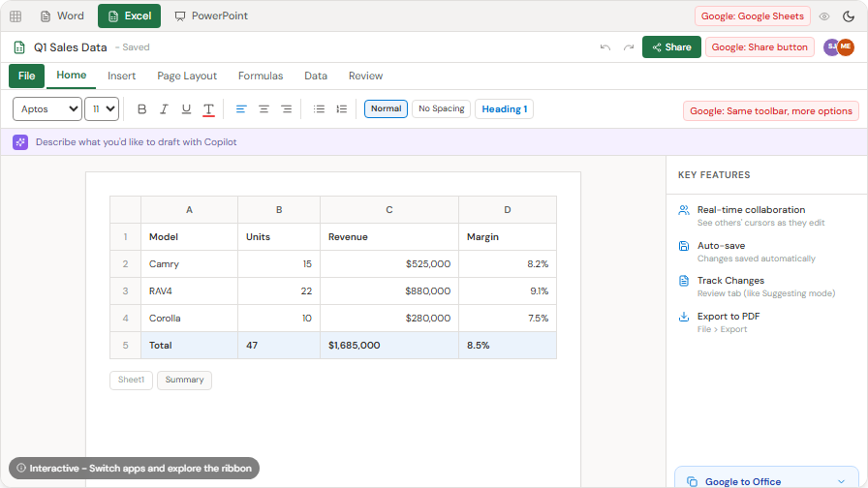Open the File menu
Screen dimensions: 868x488
pyautogui.click(x=26, y=76)
